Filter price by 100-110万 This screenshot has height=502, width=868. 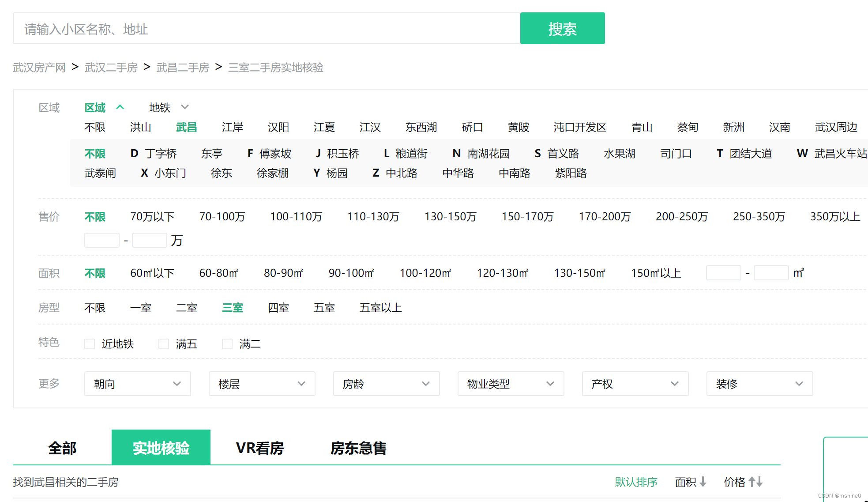(296, 217)
